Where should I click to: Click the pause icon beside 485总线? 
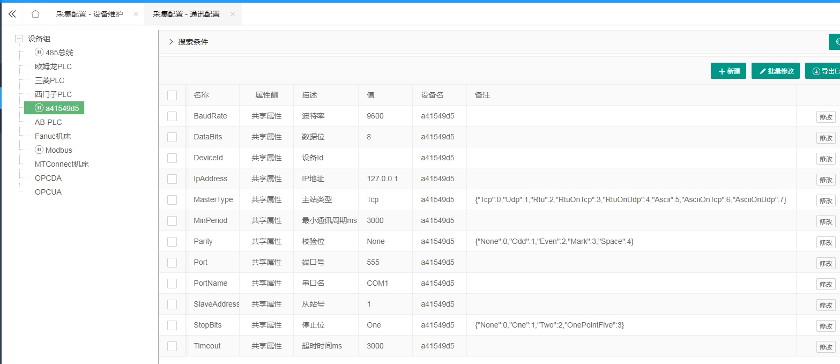tap(39, 53)
